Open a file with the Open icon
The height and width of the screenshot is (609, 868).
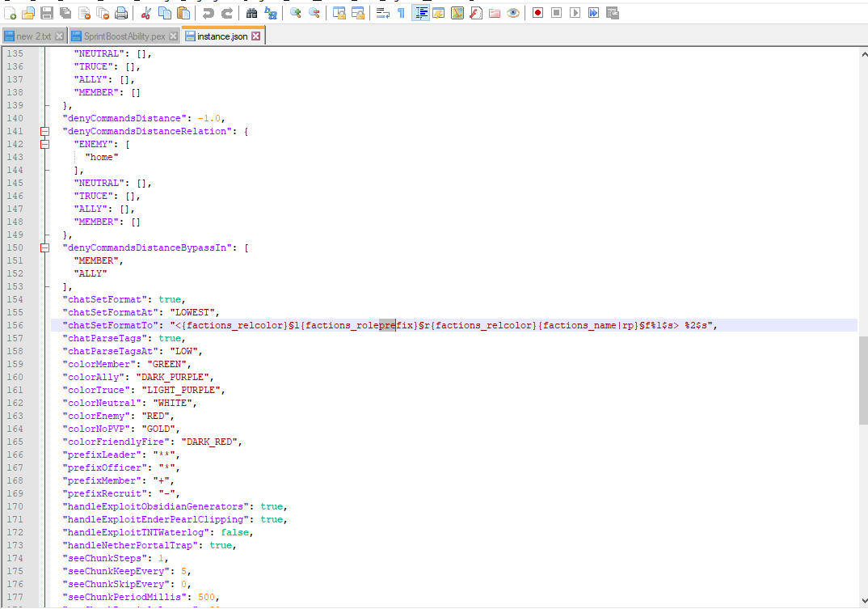[x=28, y=13]
